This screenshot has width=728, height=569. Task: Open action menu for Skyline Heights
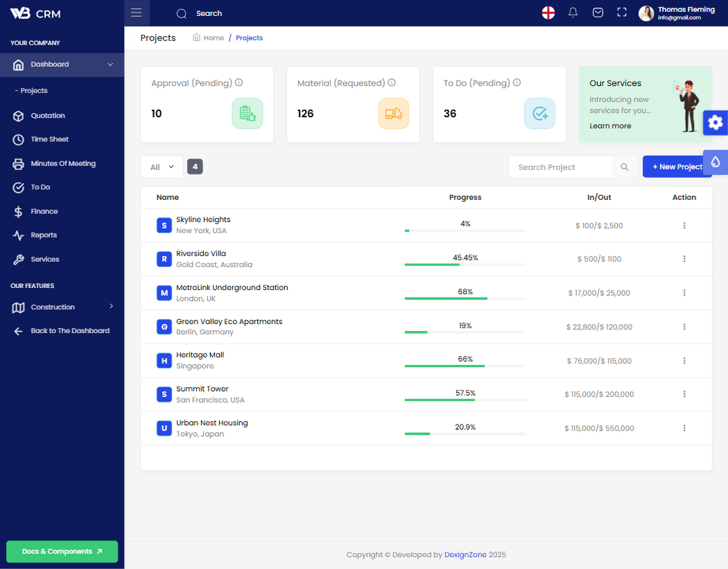click(x=684, y=226)
